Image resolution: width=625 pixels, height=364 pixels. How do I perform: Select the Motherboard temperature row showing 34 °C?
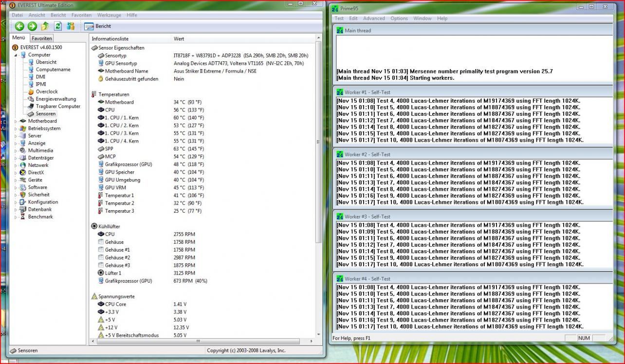click(202, 102)
